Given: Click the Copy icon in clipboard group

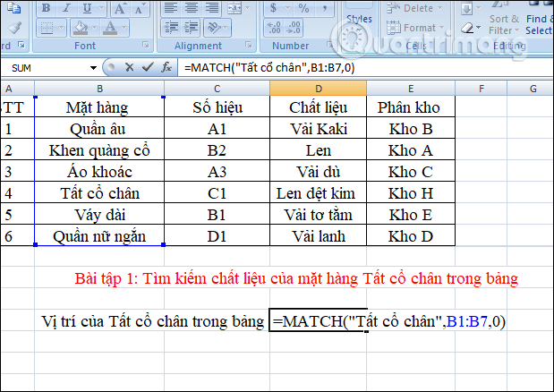Looking at the screenshot, I should [x=14, y=7].
